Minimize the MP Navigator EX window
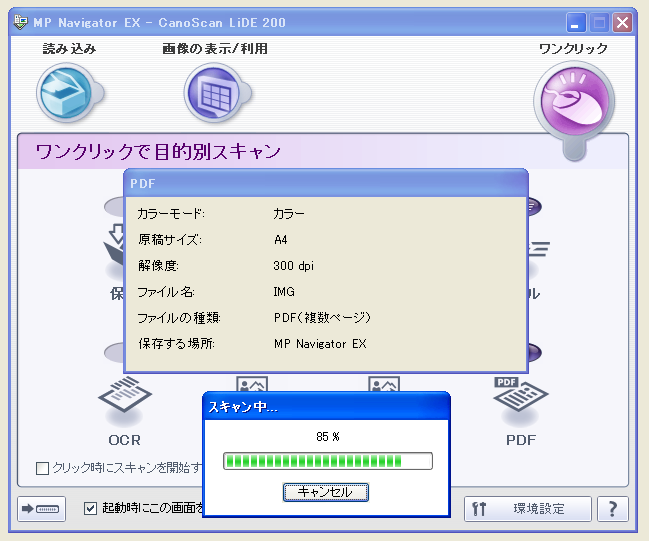This screenshot has height=542, width=650. 576,22
